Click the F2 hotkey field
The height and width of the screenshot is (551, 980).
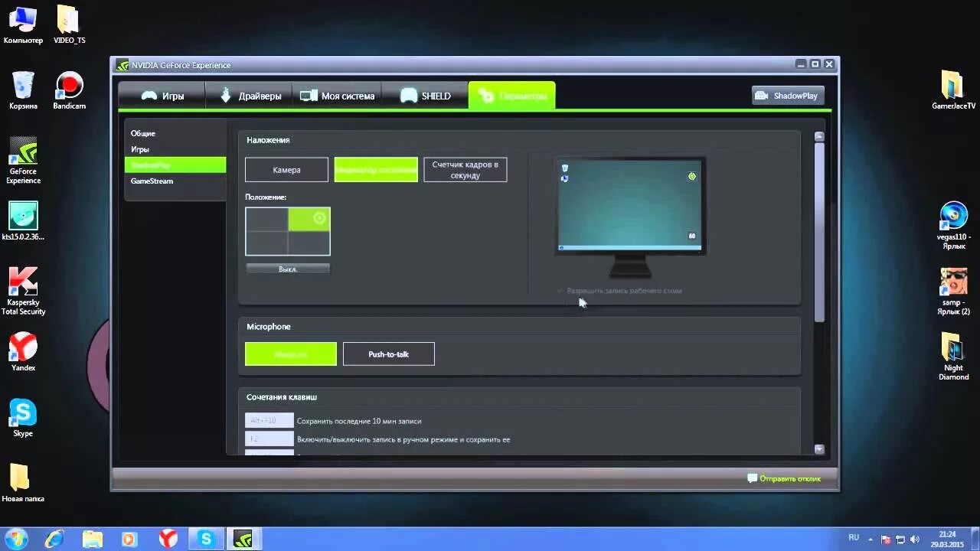pos(269,439)
